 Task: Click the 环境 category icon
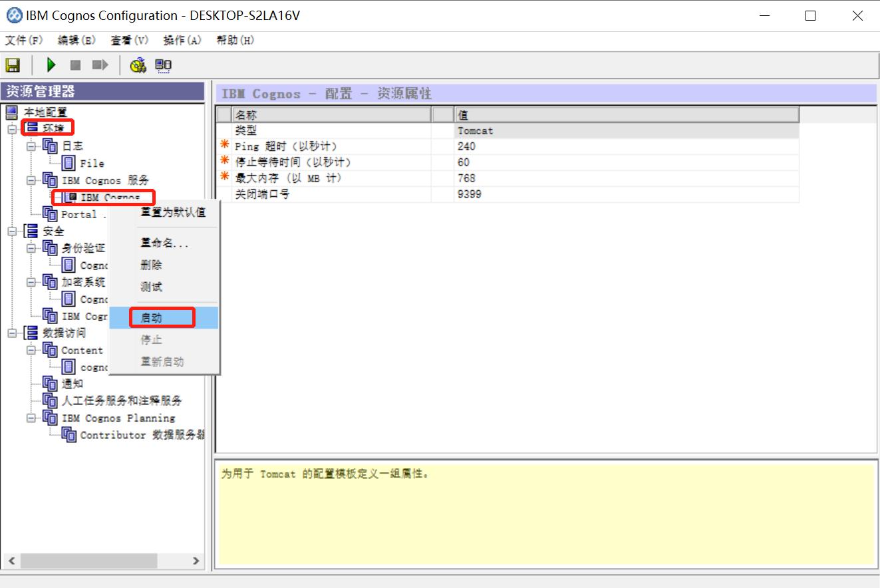[31, 128]
